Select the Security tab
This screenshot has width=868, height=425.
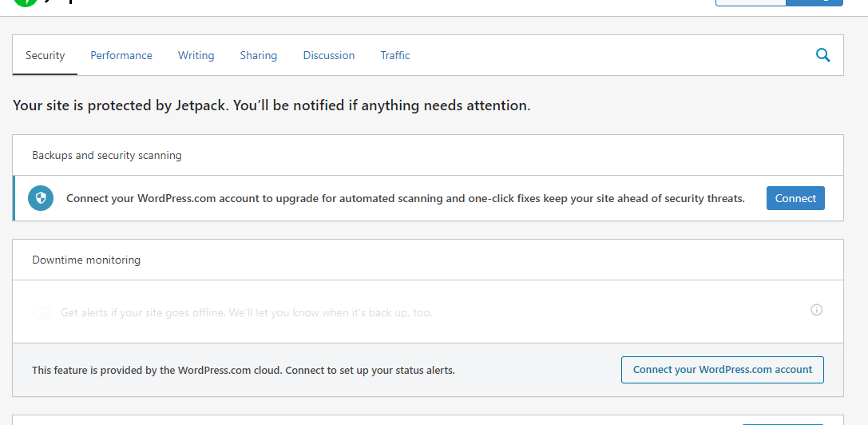46,55
